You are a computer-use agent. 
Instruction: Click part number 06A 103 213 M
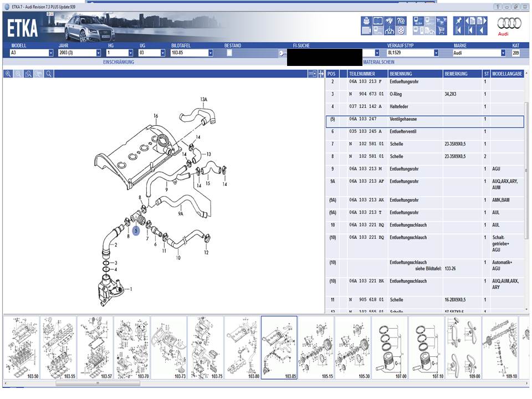coord(365,169)
